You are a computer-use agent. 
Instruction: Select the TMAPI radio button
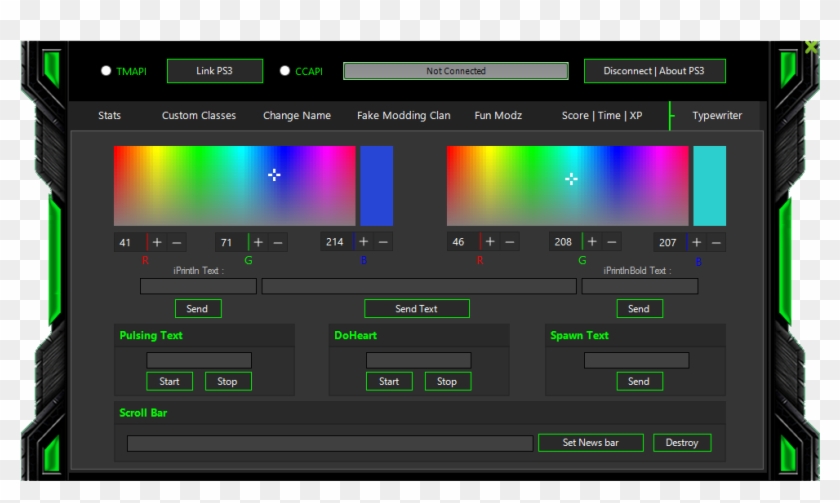coord(106,71)
